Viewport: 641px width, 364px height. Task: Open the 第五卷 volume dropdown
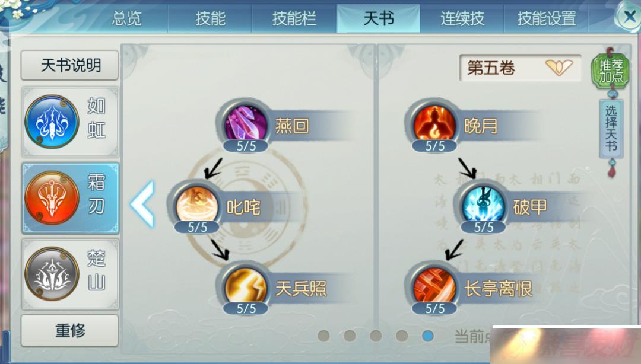[x=520, y=68]
